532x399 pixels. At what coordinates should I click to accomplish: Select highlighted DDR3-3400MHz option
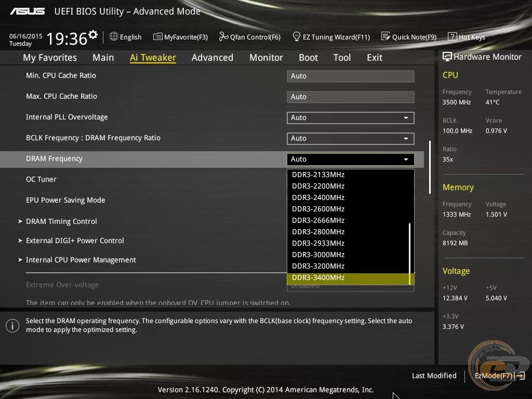coord(348,278)
